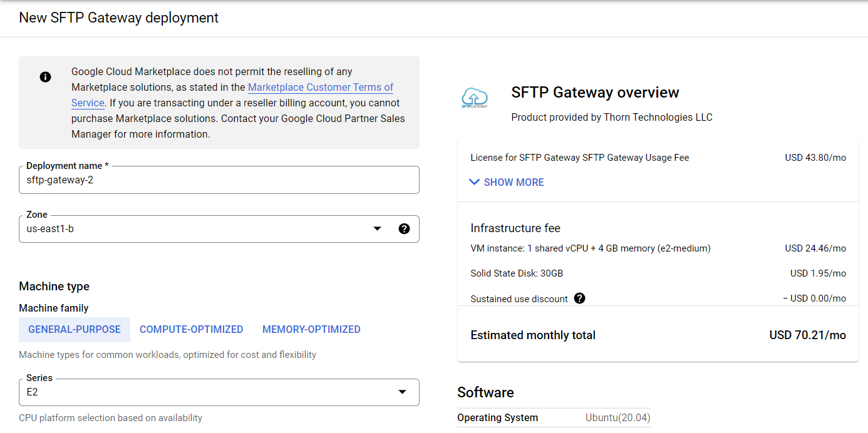Click the CPU platform selection hint text
This screenshot has width=868, height=433.
coord(111,418)
